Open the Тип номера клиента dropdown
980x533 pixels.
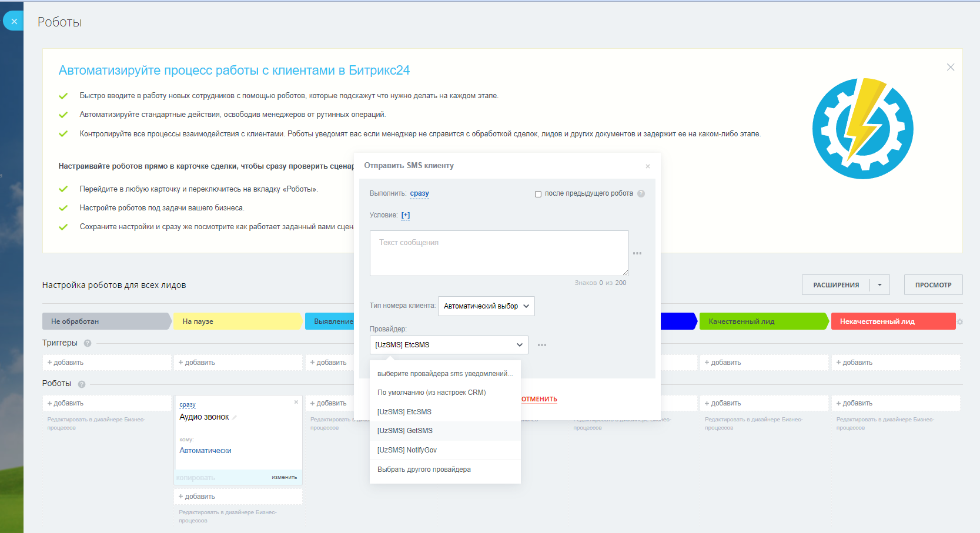pos(486,306)
